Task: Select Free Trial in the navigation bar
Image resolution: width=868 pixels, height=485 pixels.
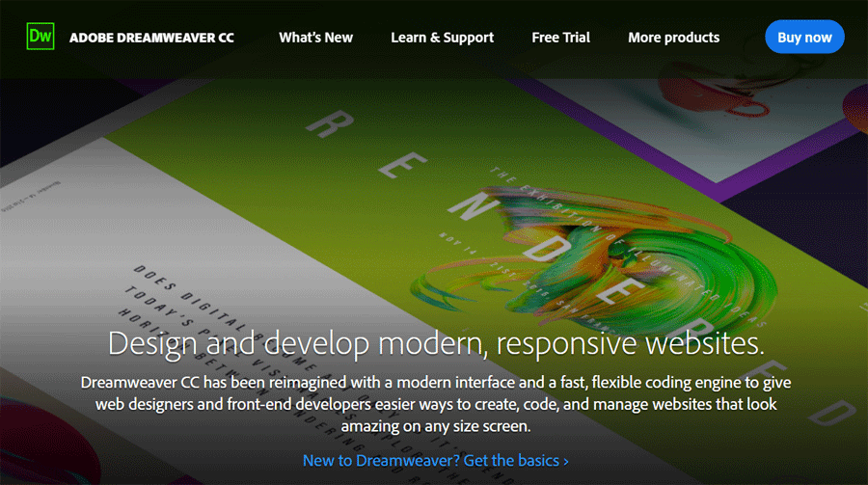Action: click(x=560, y=38)
